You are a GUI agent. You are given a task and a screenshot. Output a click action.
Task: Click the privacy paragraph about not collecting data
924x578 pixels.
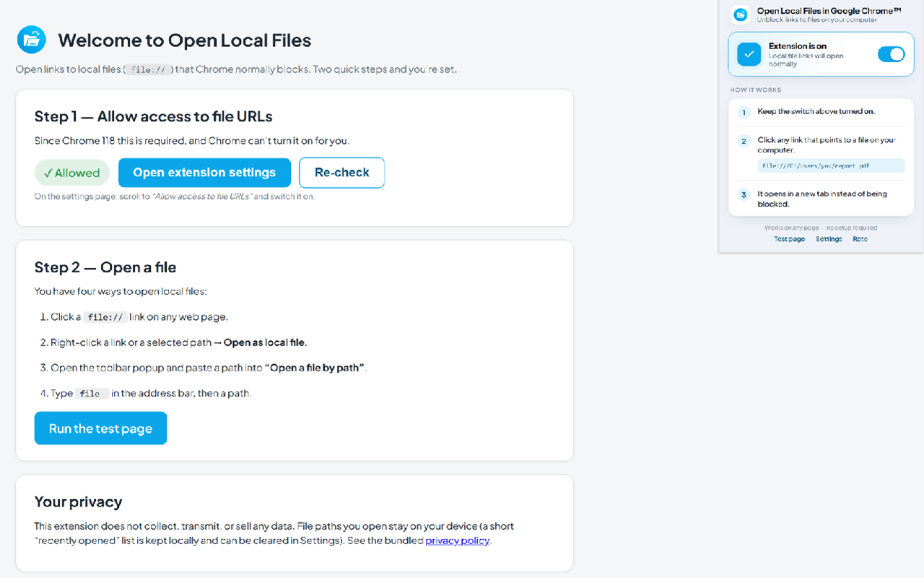point(274,533)
